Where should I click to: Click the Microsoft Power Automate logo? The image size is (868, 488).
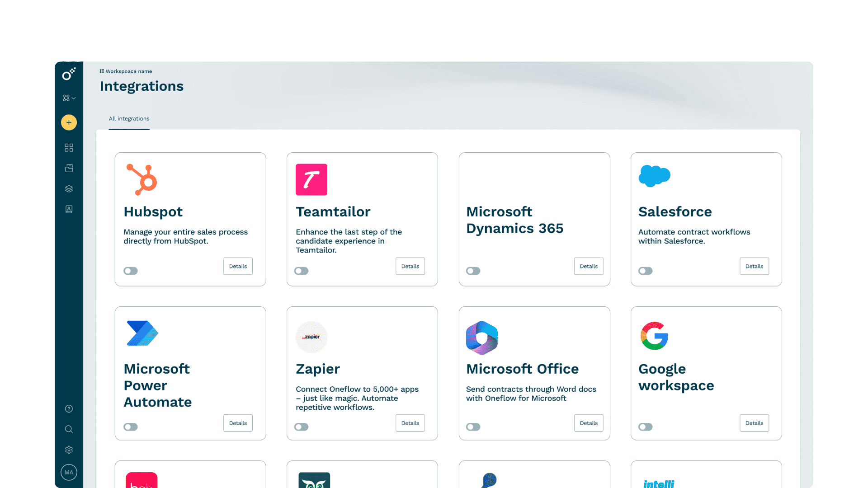coord(142,333)
